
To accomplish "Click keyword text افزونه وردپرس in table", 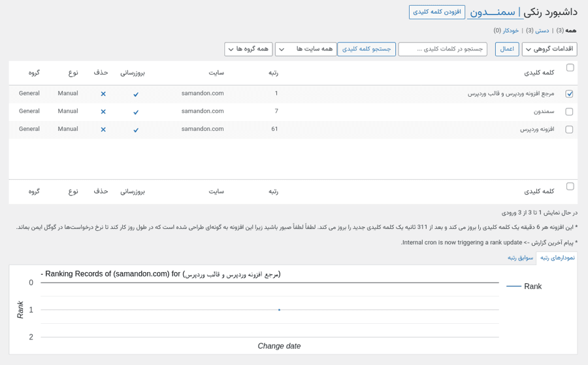I will pyautogui.click(x=537, y=129).
